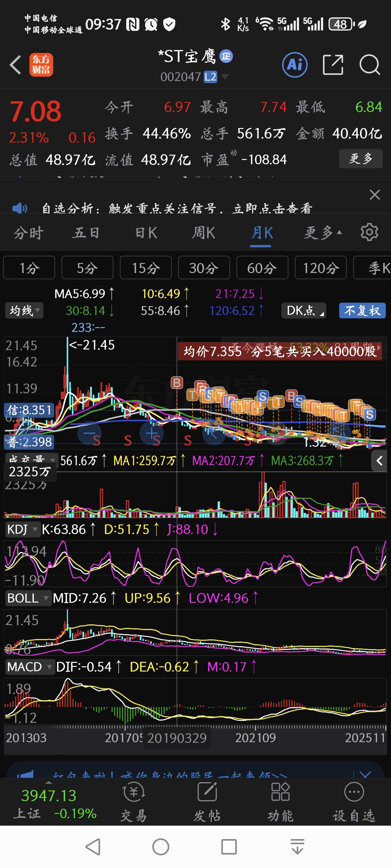Close the red-packet promo banner
Viewport: 391px width, 868px height.
(366, 774)
